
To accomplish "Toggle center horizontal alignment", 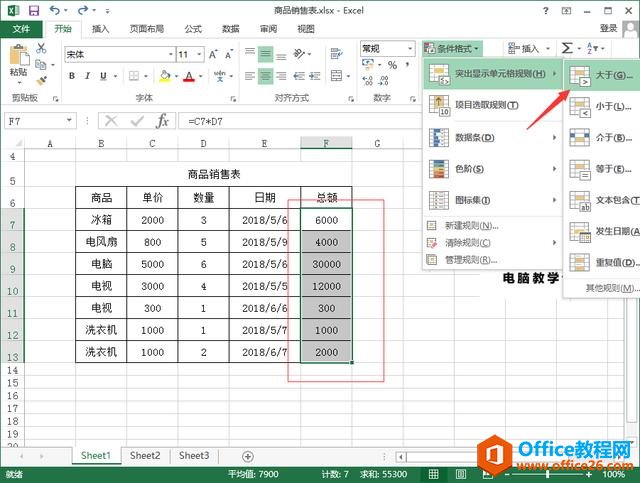I will (265, 76).
